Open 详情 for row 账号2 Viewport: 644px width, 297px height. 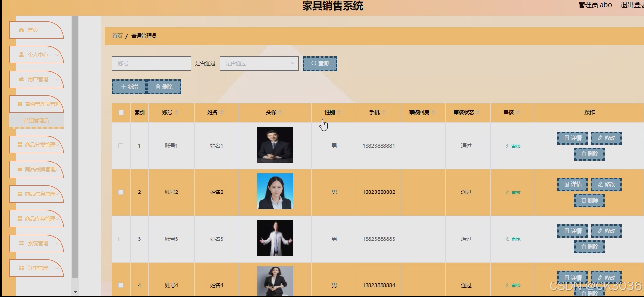click(x=573, y=184)
